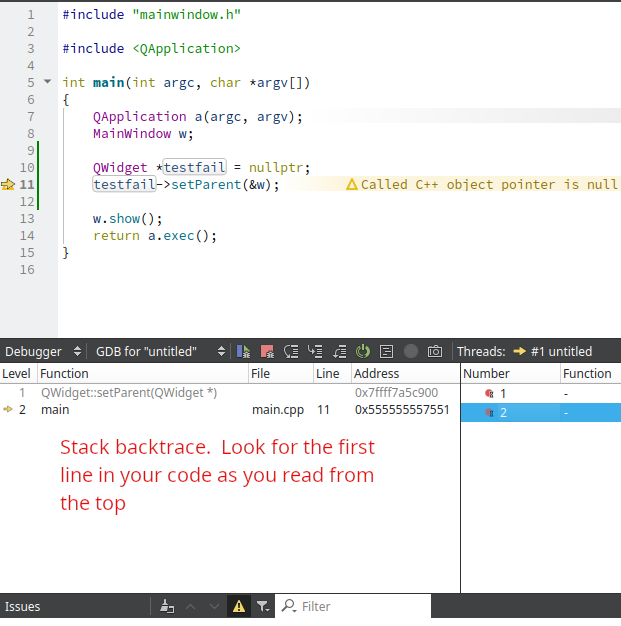Screen dimensions: 621x626
Task: Toggle the operate-by-instruction mode button
Action: [386, 352]
